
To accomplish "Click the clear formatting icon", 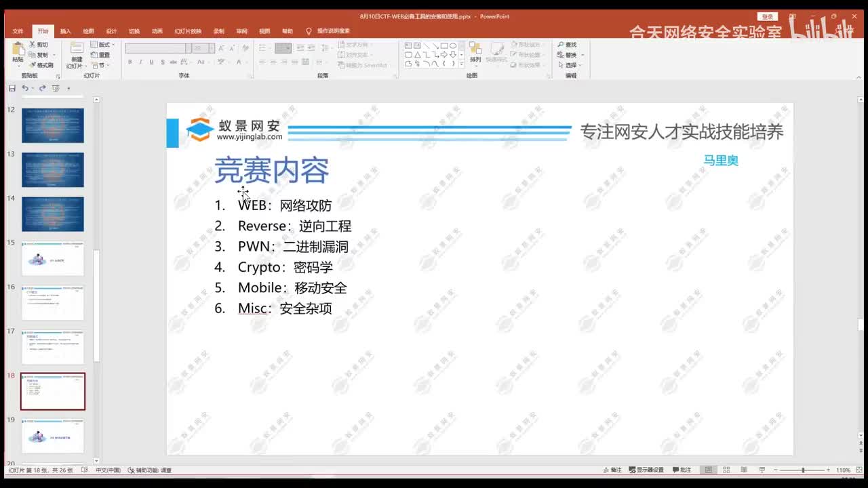I will pos(245,48).
